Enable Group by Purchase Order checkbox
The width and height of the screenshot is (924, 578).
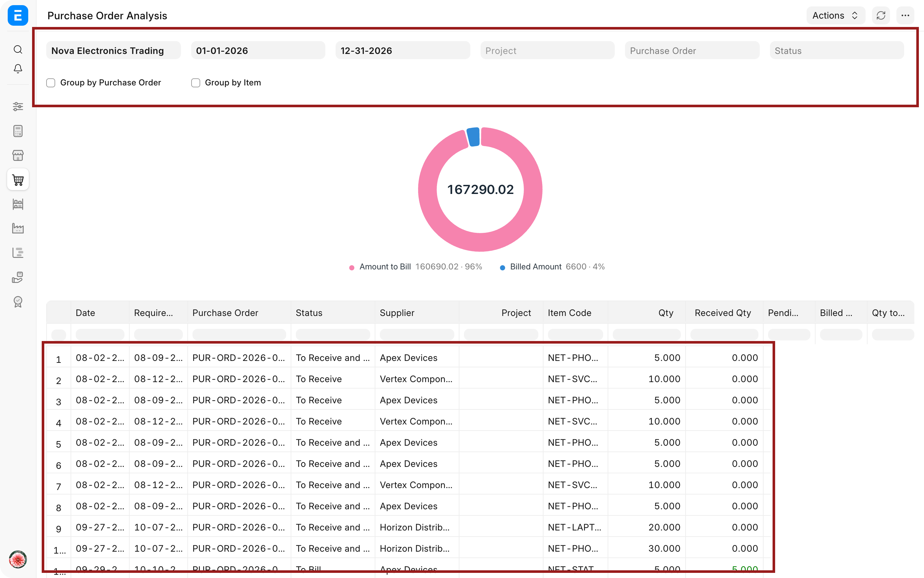pos(51,83)
